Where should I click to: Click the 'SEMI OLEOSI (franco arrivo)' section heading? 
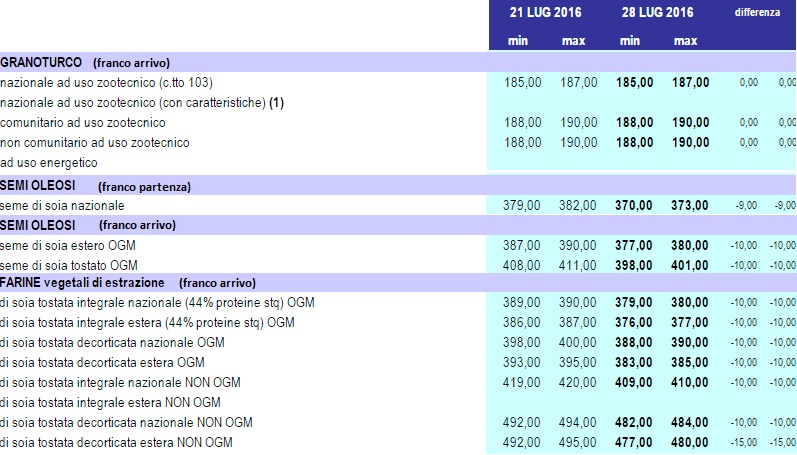(x=88, y=225)
